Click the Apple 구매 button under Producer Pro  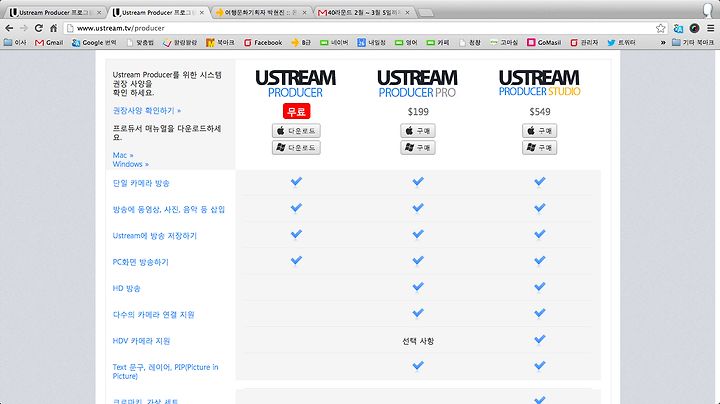point(417,131)
